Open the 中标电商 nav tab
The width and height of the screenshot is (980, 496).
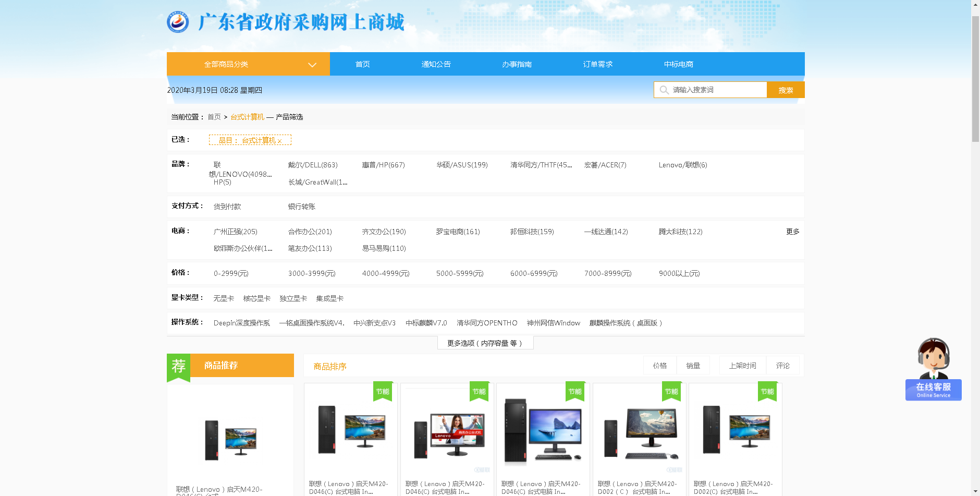pos(679,64)
